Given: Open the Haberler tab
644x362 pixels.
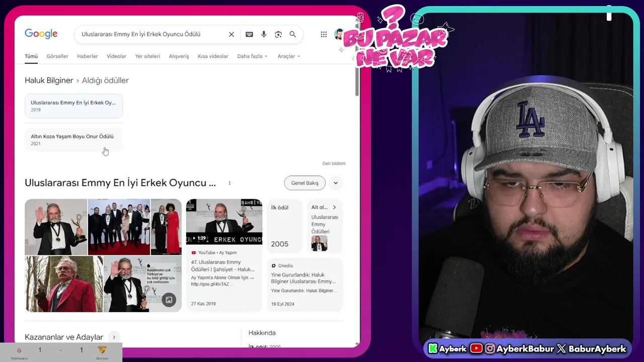Looking at the screenshot, I should (88, 56).
